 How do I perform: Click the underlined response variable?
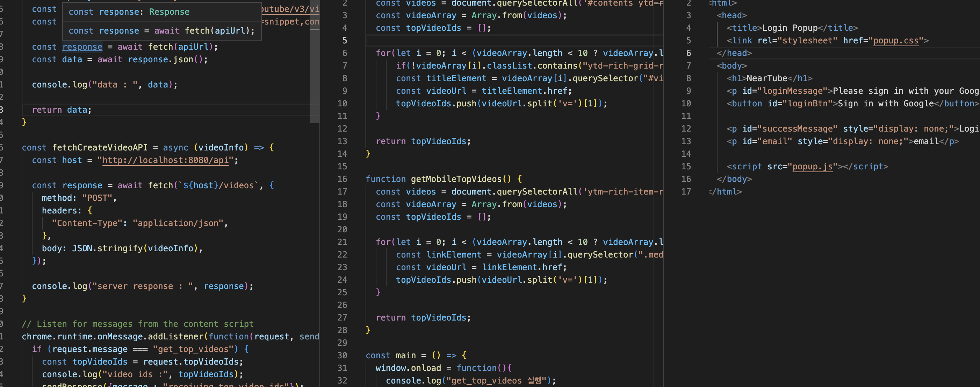pos(82,47)
